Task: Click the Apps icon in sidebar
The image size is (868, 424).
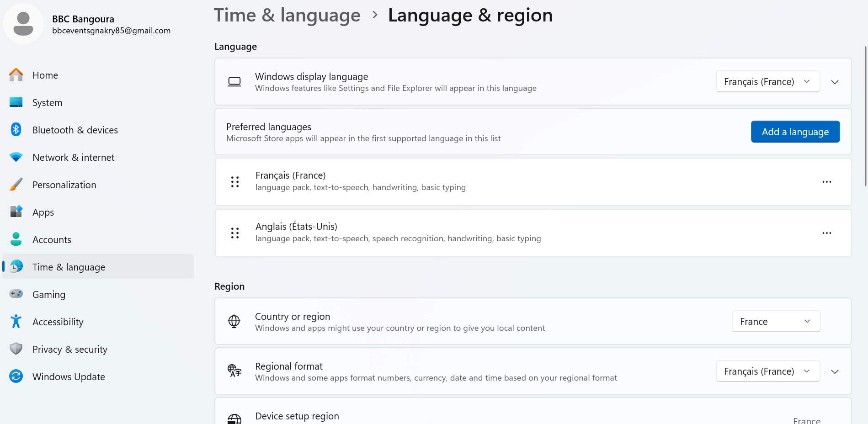Action: 16,212
